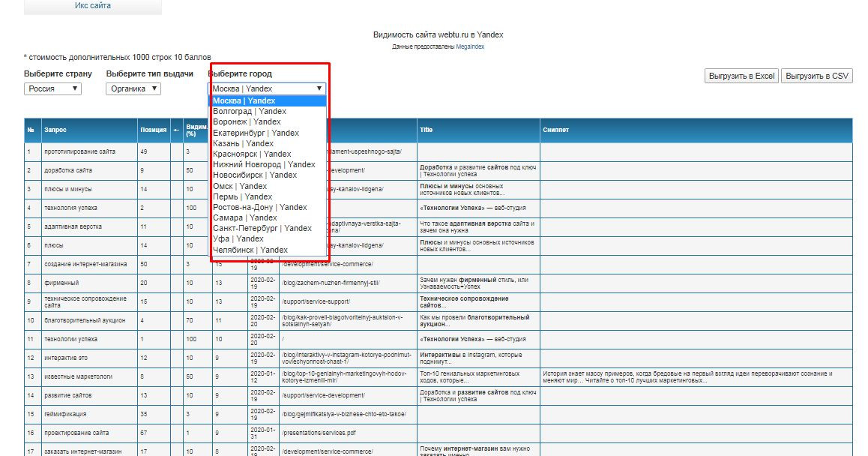Follow the Megaindex link

470,47
